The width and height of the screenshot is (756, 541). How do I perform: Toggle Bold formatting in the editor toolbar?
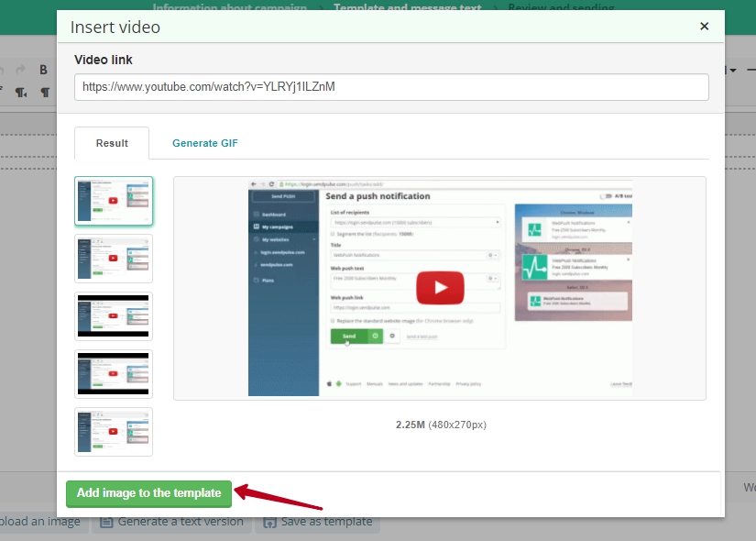(41, 70)
